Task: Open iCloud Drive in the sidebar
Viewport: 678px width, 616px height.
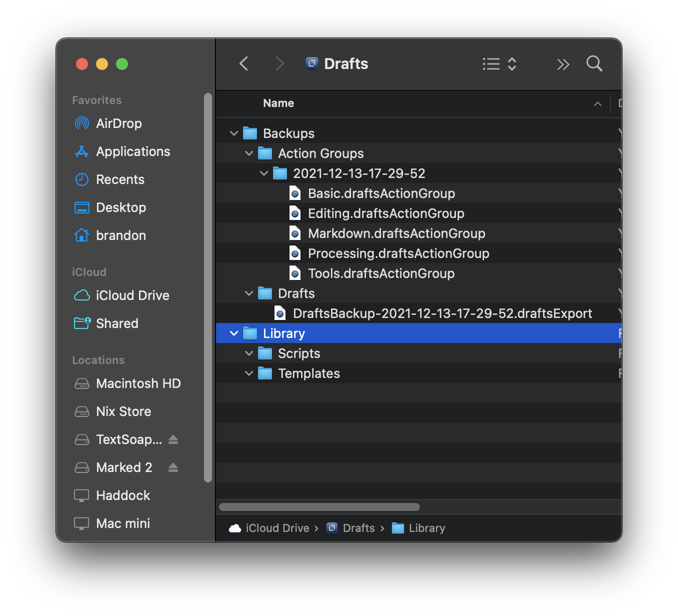Action: pyautogui.click(x=122, y=295)
